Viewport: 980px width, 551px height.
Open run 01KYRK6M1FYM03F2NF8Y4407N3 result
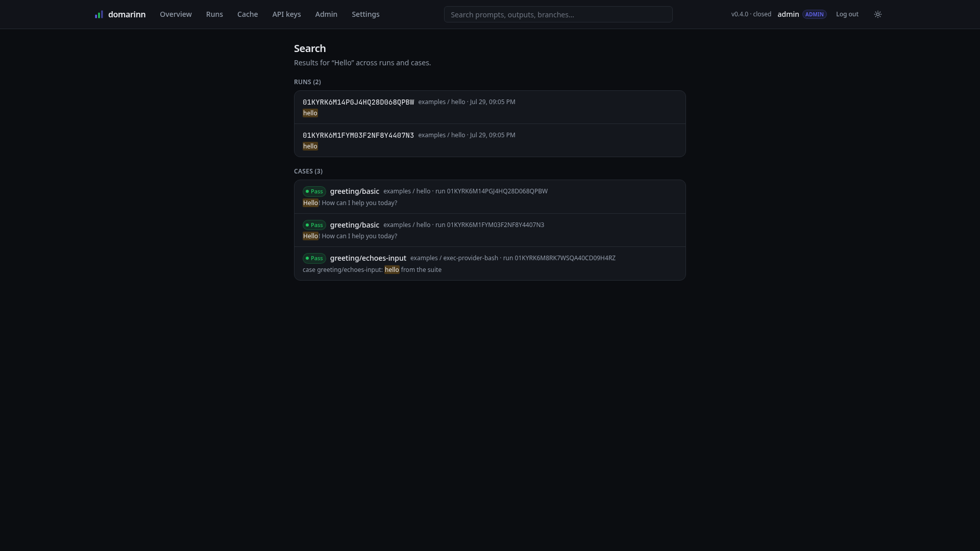(489, 140)
